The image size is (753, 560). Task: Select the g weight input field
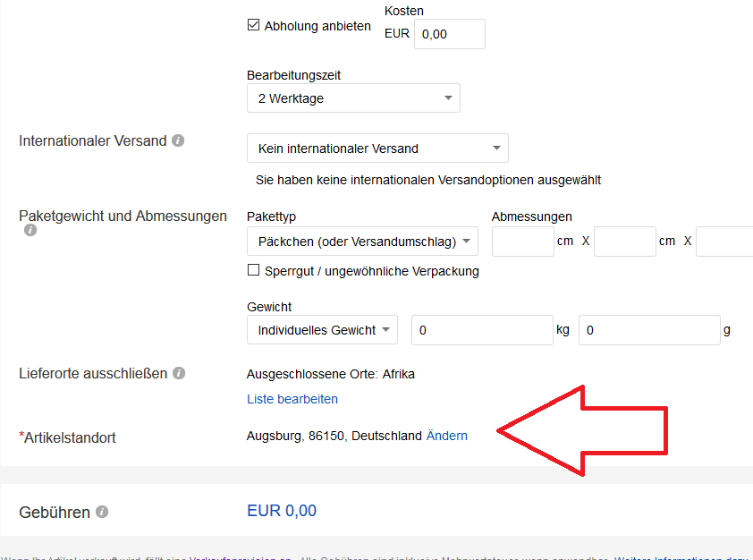649,329
